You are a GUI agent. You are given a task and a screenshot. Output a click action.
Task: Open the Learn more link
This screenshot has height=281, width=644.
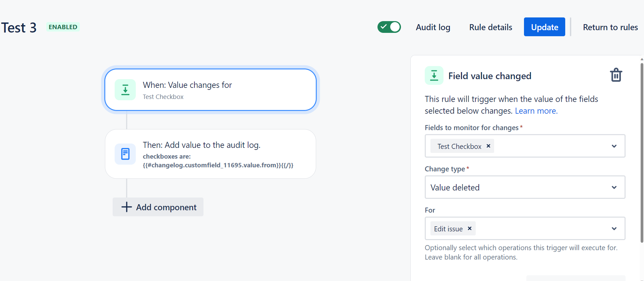pyautogui.click(x=536, y=111)
